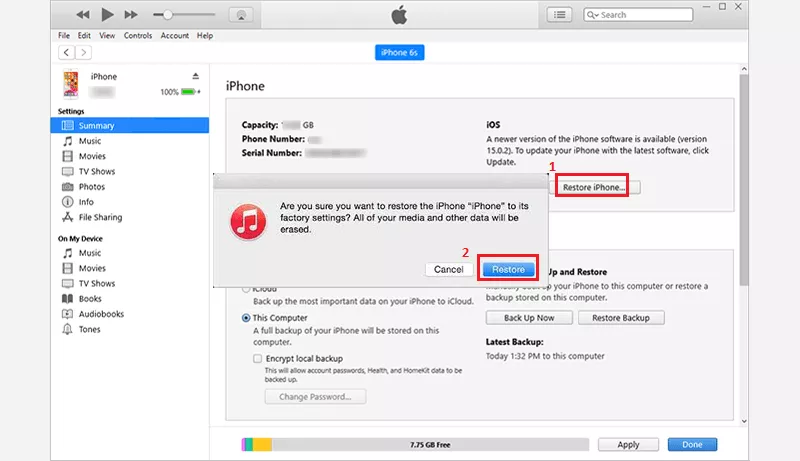The image size is (800, 461).
Task: Click the rewind previous track button
Action: (x=83, y=15)
